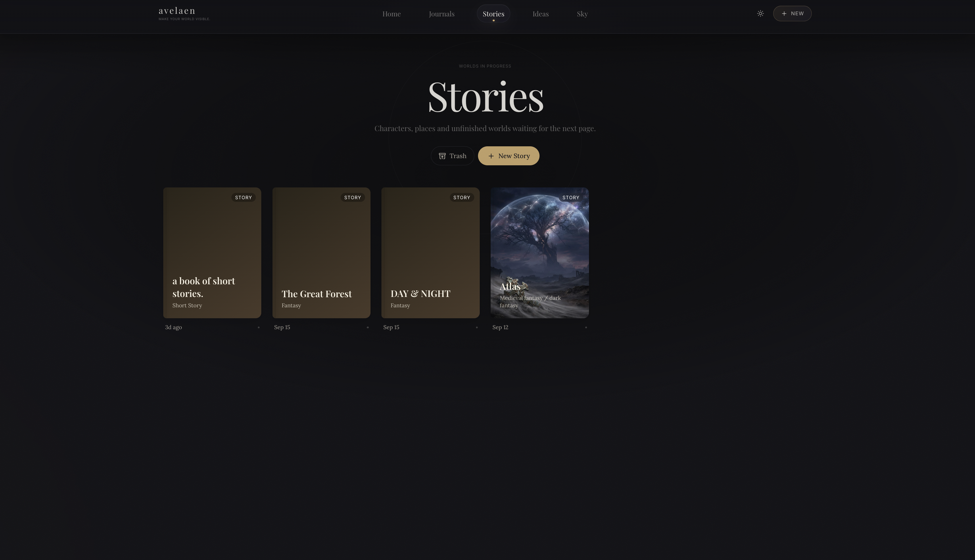Click the large 'Stories' page heading
975x560 pixels.
485,97
